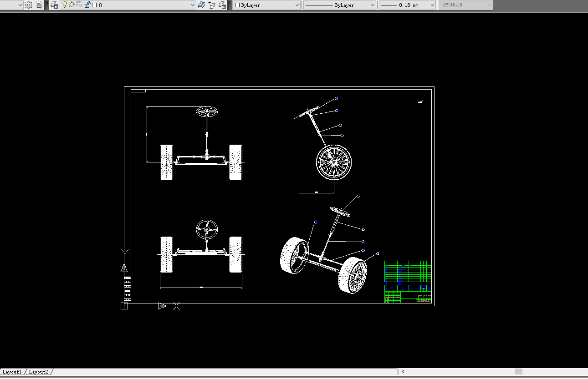Click the Layer Previous icon

[212, 5]
